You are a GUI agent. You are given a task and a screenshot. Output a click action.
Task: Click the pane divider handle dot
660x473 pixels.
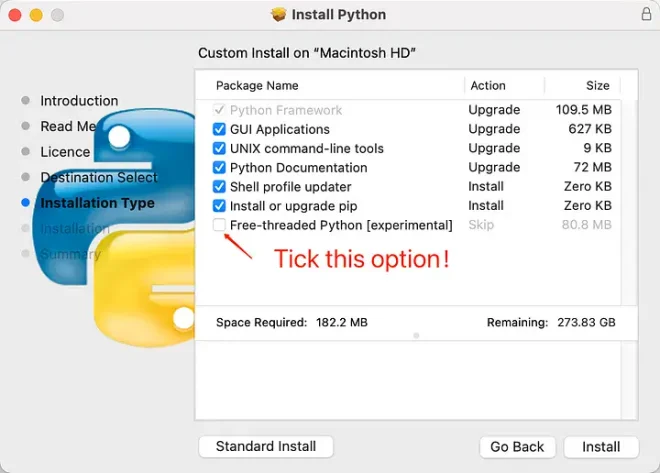416,335
